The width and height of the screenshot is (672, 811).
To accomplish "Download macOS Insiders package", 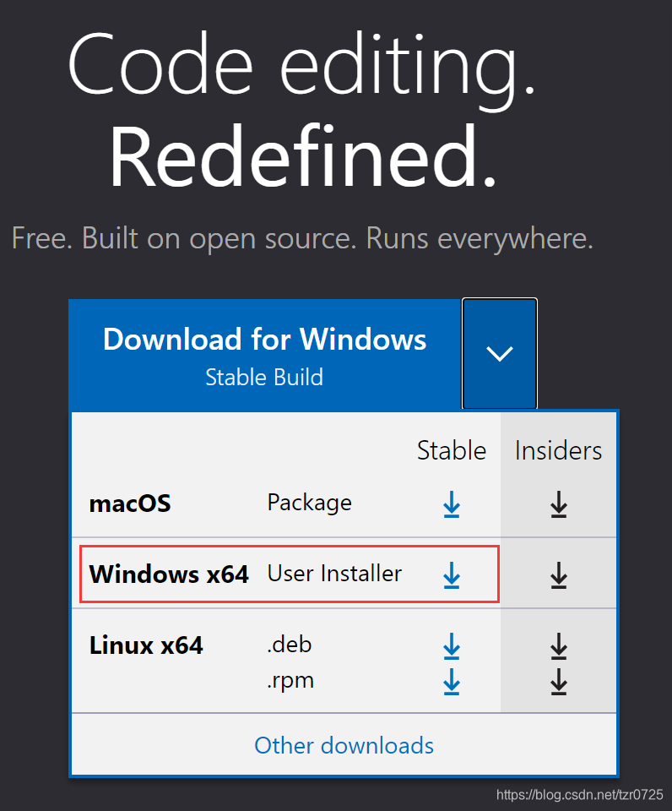I will (558, 504).
